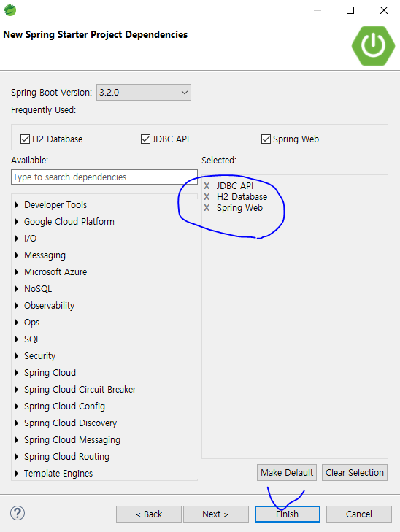The width and height of the screenshot is (400, 532).
Task: Close the dialog with the X button
Action: click(384, 10)
